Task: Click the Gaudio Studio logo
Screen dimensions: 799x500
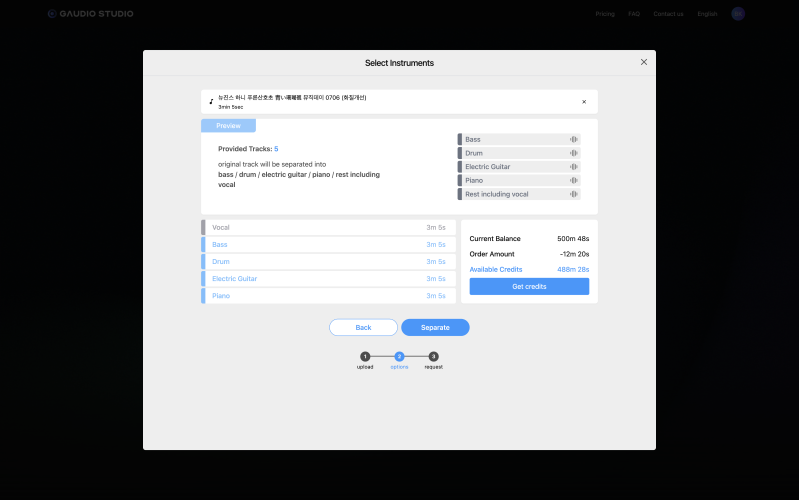Action: click(91, 14)
